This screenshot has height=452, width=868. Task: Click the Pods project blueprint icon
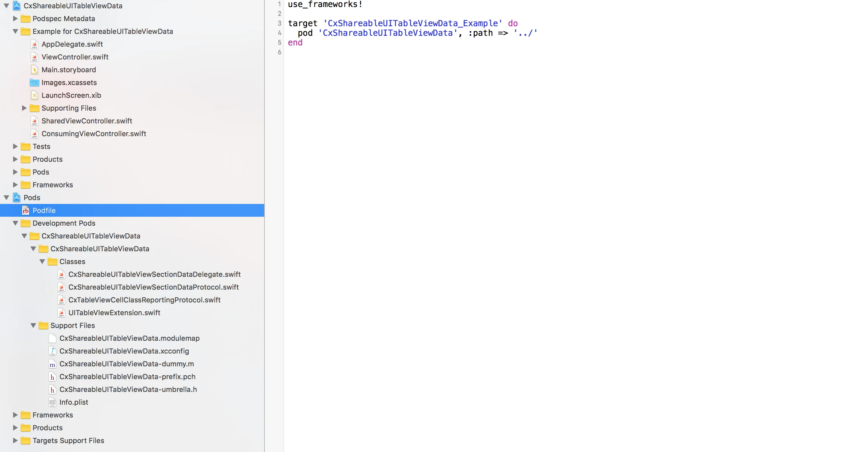tap(17, 198)
